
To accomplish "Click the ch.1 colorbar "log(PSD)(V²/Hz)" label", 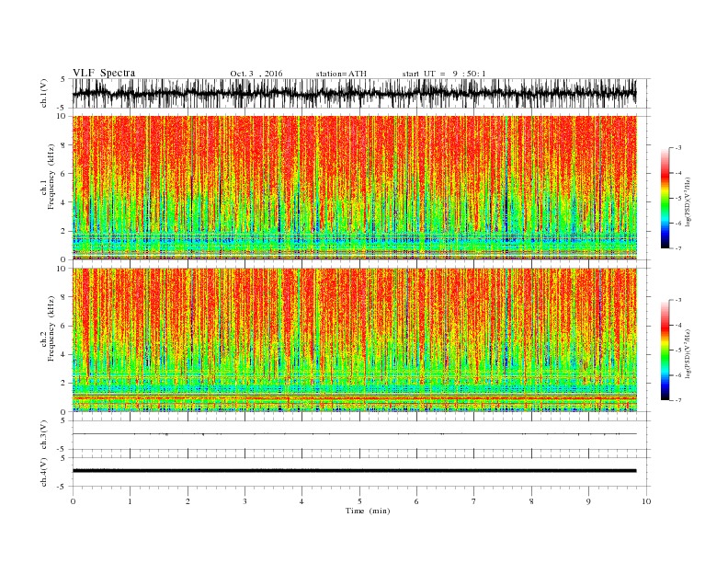I will pyautogui.click(x=688, y=203).
